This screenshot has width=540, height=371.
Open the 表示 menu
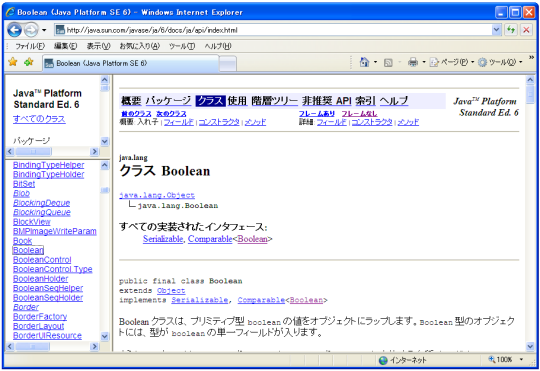pos(98,46)
